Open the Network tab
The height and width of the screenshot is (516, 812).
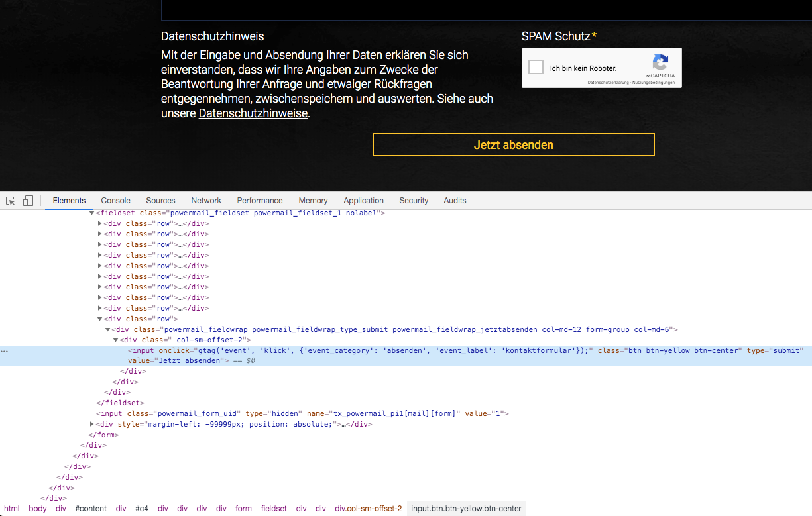coord(206,201)
